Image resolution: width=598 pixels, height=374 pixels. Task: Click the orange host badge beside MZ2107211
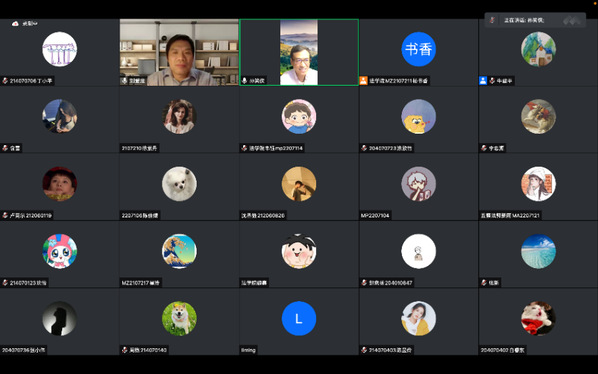363,81
